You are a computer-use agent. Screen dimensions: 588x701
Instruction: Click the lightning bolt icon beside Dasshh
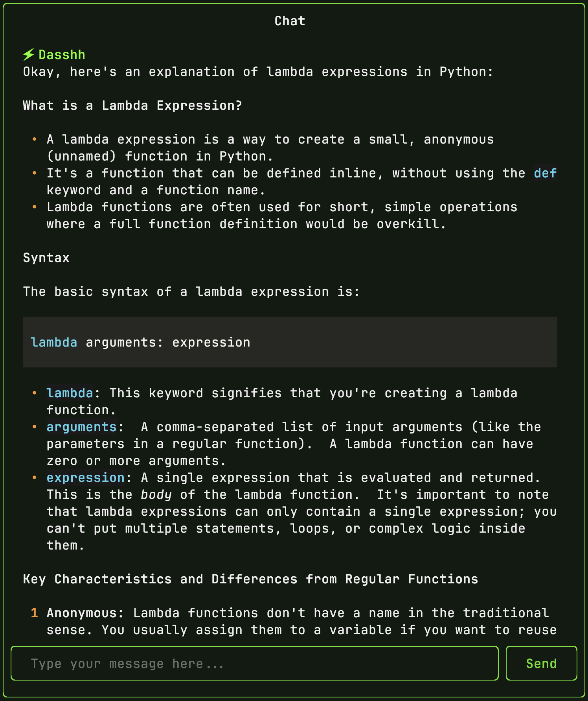28,55
